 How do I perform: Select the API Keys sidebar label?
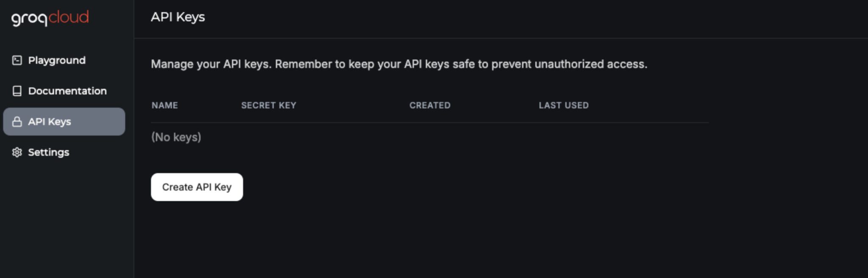point(50,122)
